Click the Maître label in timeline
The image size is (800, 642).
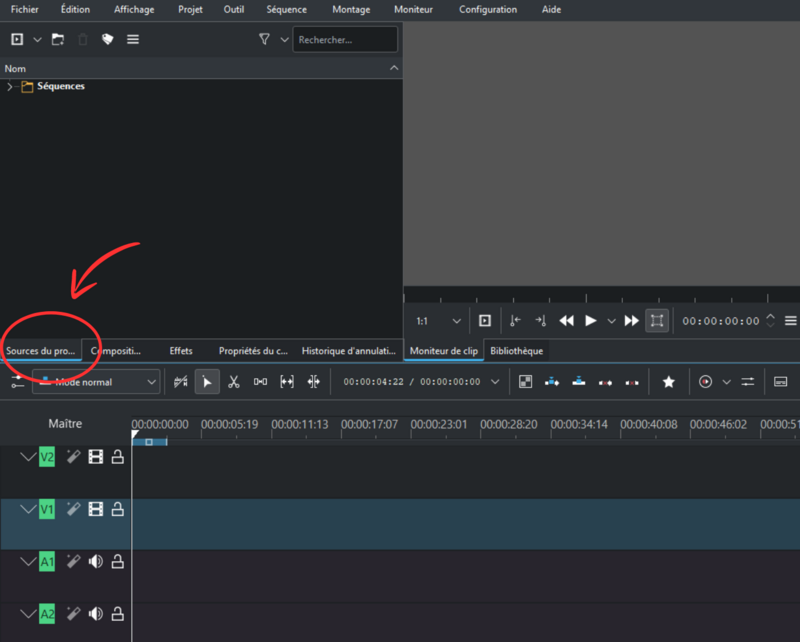(x=65, y=424)
